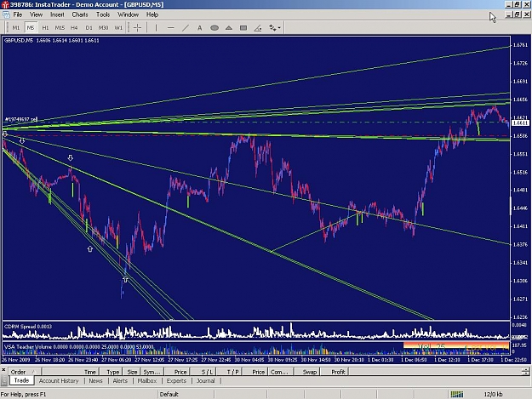
Task: Click the chart window icon in menu bar
Action: 6,14
